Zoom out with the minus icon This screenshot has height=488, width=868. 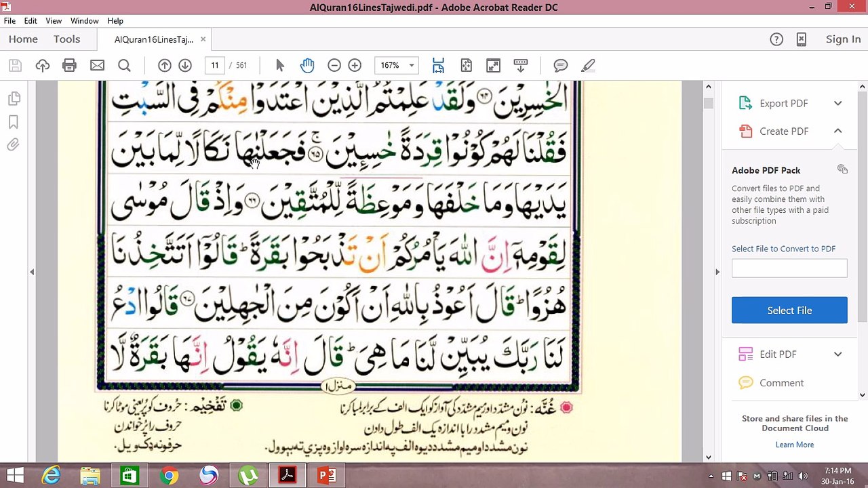click(x=334, y=65)
